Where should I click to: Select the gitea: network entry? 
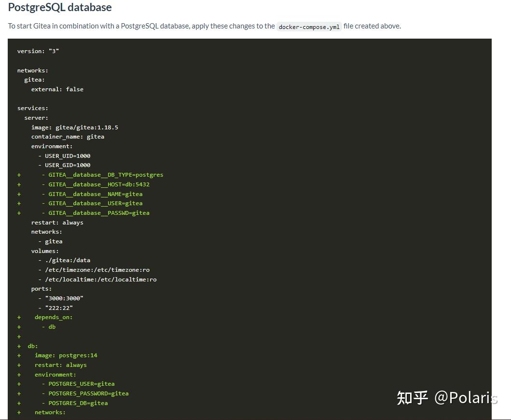[x=34, y=80]
